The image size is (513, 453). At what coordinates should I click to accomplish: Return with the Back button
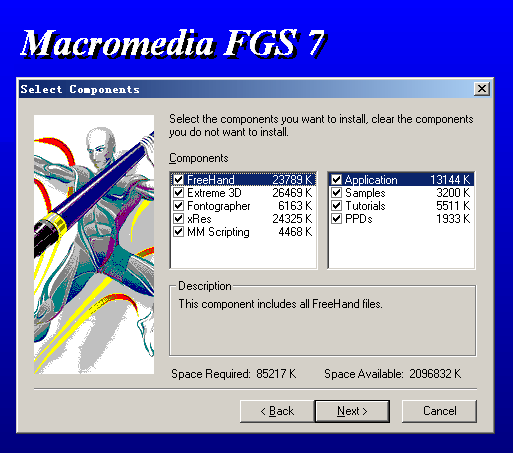point(277,411)
